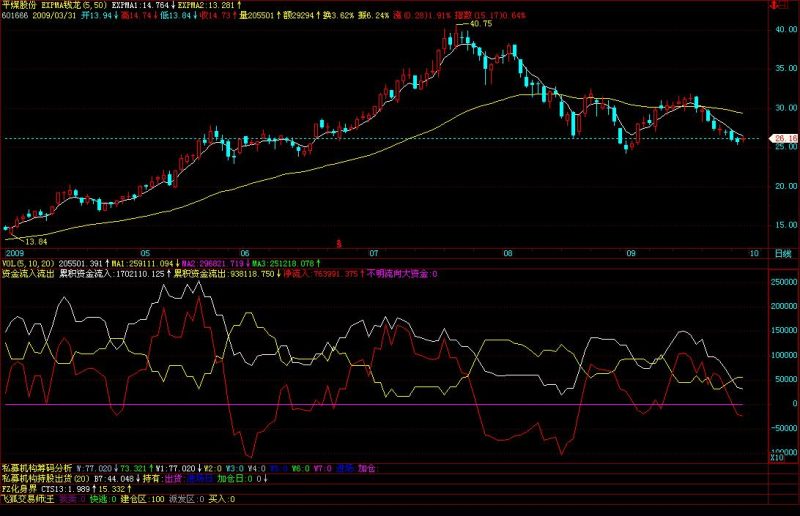Screen dimensions: 800x516
Task: Select the 07 month on time axis
Action: [x=374, y=253]
